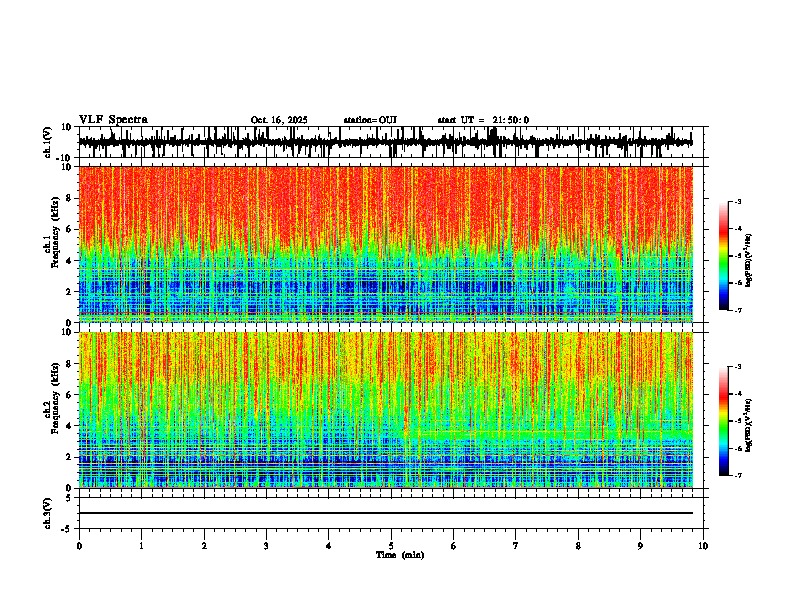The image size is (792, 612).
Task: Click the 'start UT = 21:50: 0' text
Action: pos(483,120)
